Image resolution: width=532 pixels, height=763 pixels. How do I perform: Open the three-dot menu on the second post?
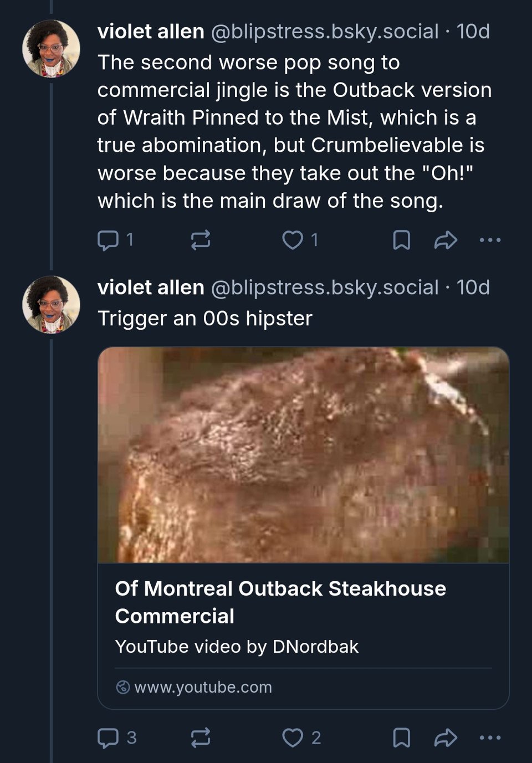[x=489, y=738]
